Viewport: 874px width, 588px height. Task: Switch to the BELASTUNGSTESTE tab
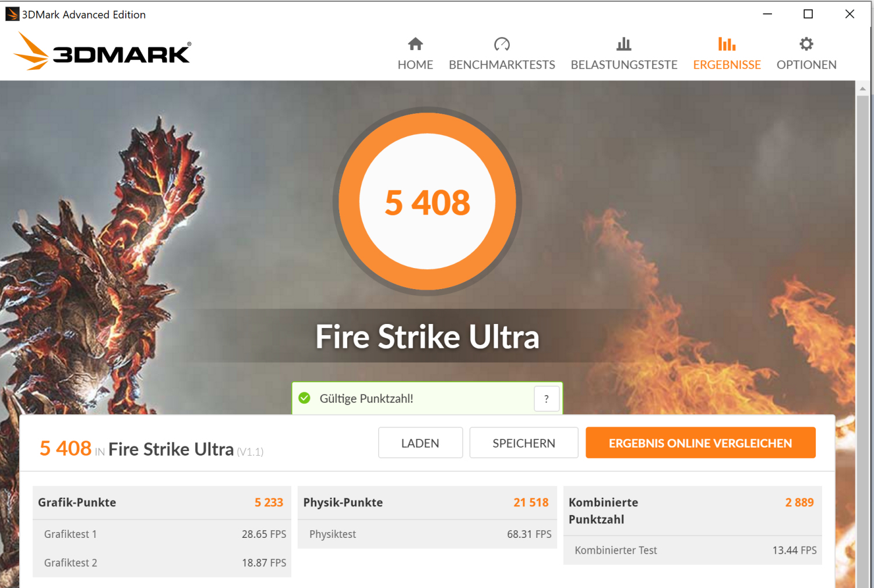[x=624, y=65]
